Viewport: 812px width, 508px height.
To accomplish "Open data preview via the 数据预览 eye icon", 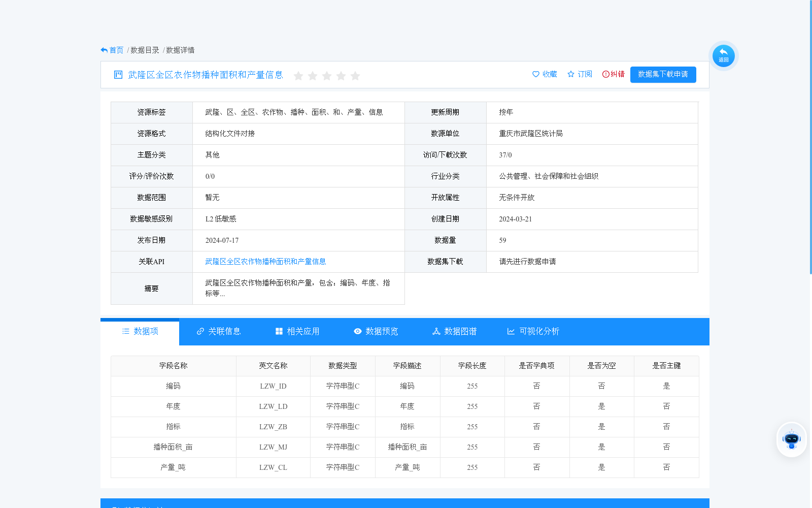I will coord(358,331).
